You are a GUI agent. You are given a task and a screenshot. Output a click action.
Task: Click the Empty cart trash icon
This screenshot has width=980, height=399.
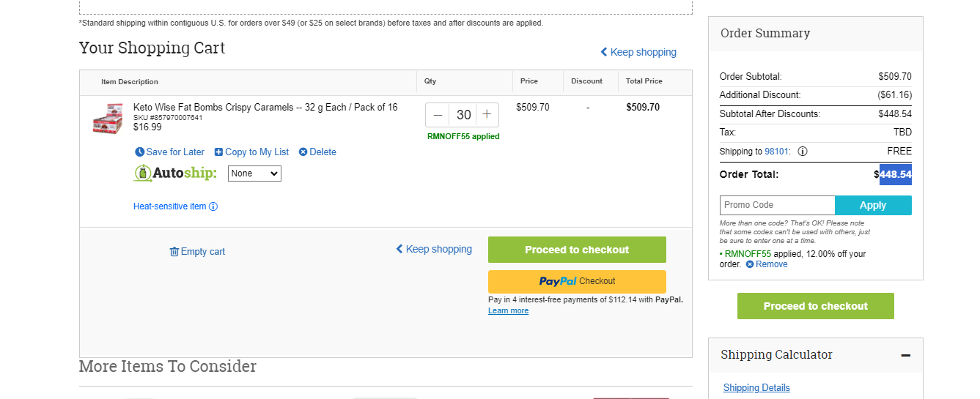[x=174, y=252]
